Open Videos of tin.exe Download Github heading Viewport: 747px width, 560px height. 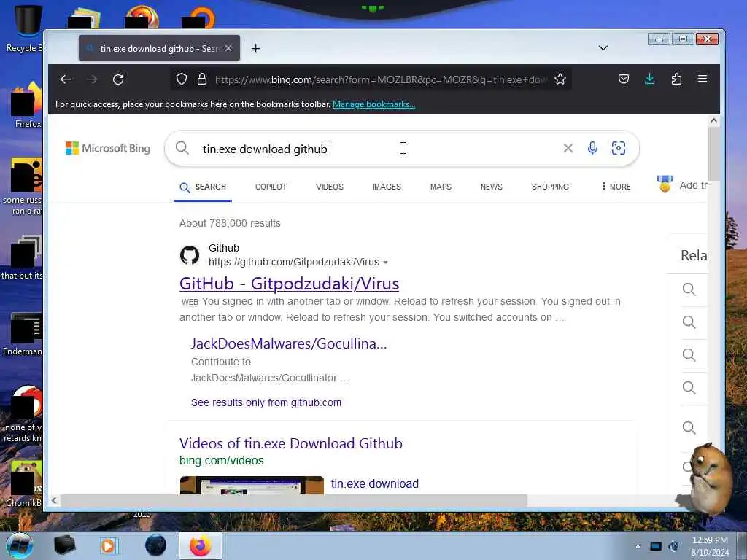[290, 444]
